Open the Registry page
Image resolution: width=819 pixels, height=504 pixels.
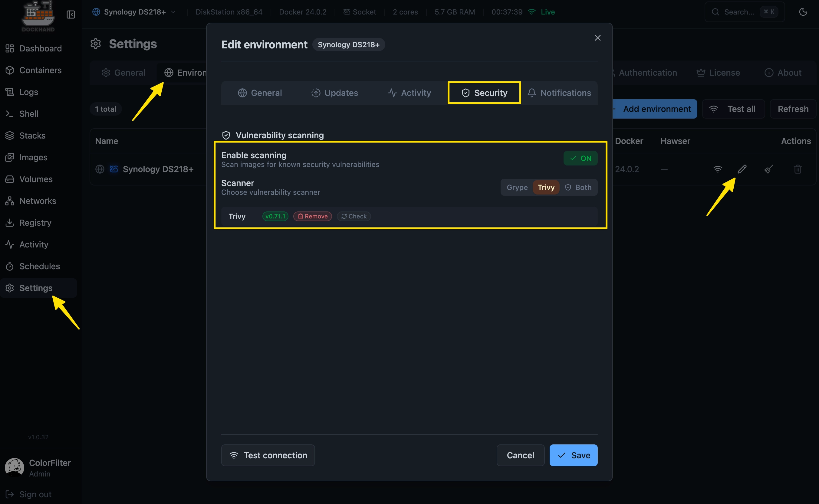pyautogui.click(x=38, y=223)
